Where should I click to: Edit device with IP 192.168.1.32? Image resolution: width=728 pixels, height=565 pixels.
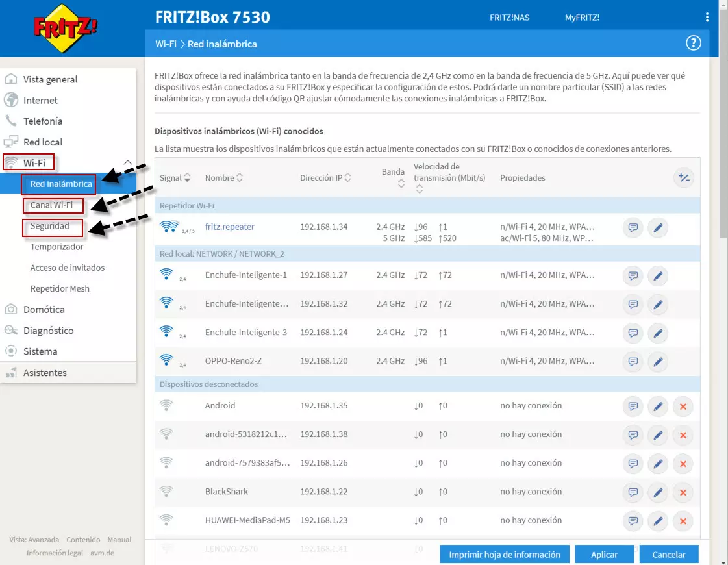[658, 305]
